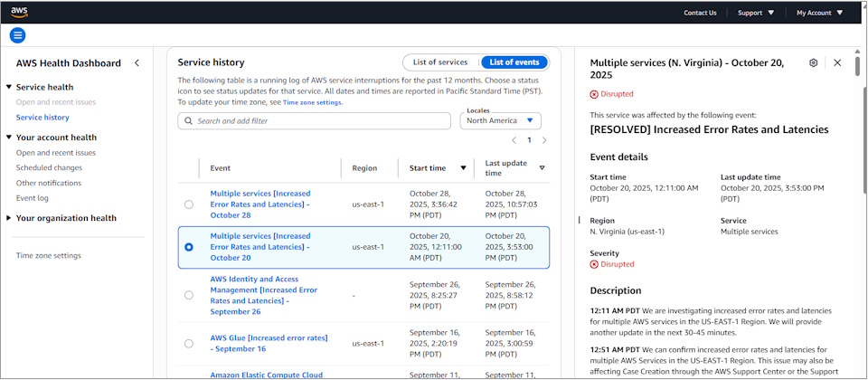
Task: Select the AWS Glue September 16 radio button
Action: tap(188, 344)
